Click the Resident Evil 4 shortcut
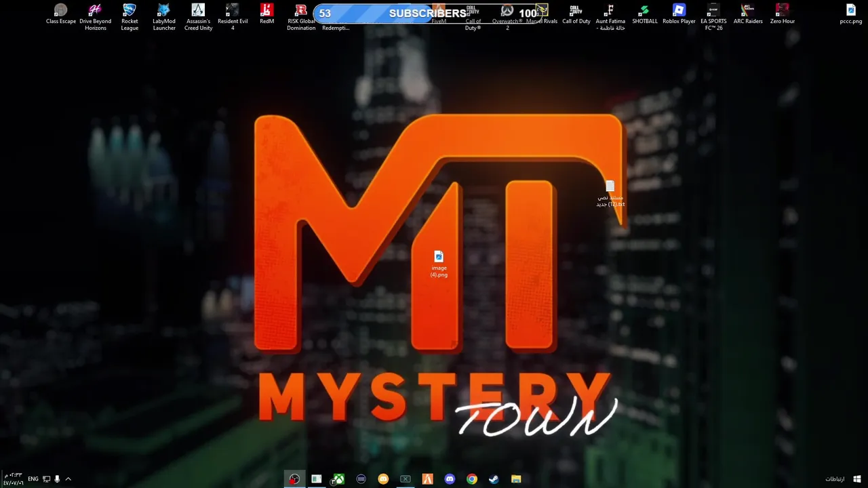 coord(233,17)
